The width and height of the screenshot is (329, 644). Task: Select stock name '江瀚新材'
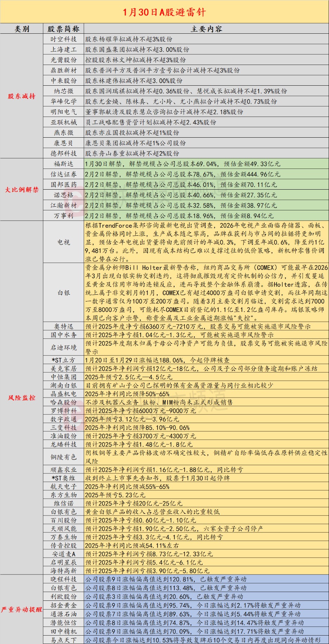(64, 205)
